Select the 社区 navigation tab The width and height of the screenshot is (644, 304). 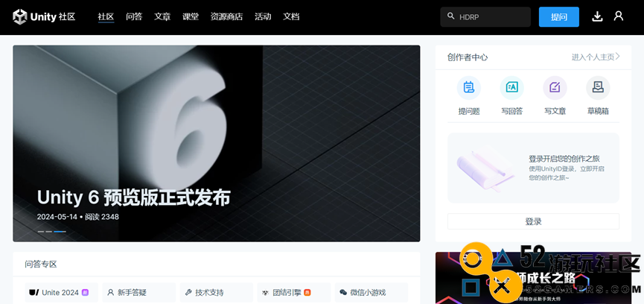(x=106, y=17)
